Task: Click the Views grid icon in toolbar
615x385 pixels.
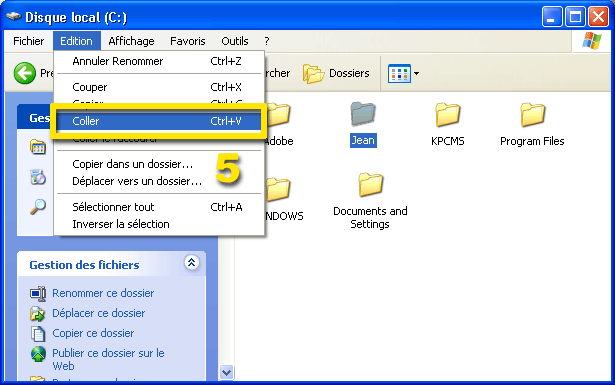Action: (x=399, y=73)
